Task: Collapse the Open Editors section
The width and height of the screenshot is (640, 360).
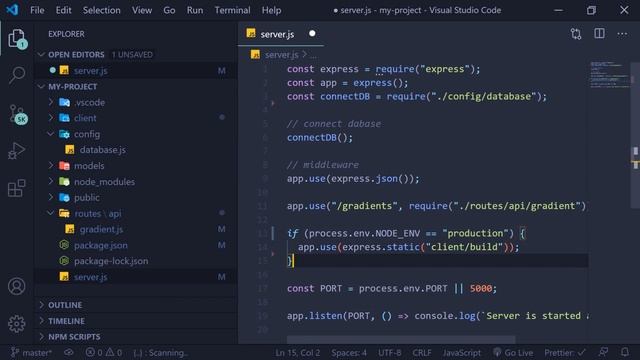Action: pos(41,54)
